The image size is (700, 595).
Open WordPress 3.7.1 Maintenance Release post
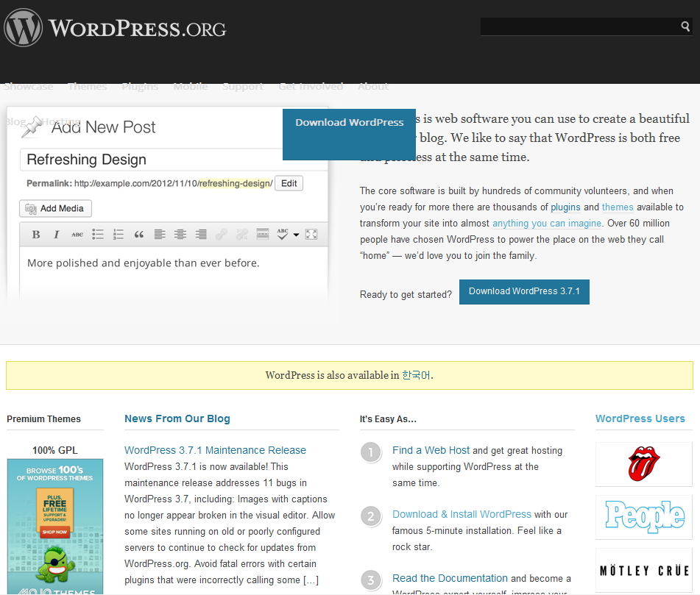pos(215,450)
